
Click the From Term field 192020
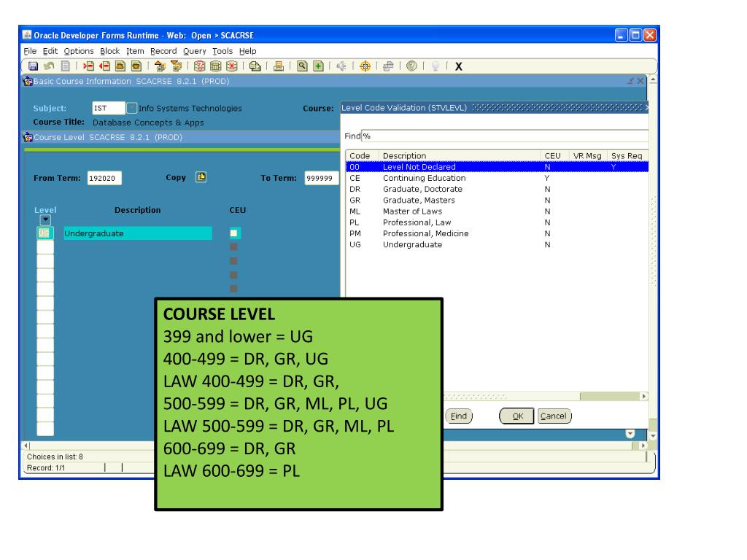pyautogui.click(x=104, y=178)
